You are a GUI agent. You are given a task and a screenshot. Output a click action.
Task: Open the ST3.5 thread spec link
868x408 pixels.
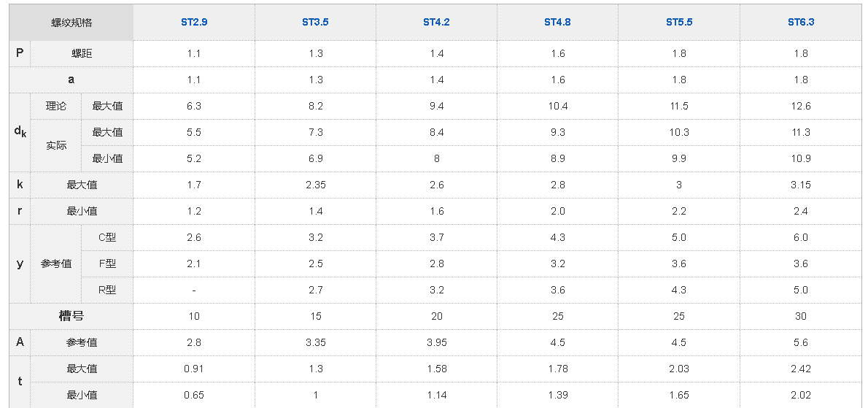click(x=315, y=23)
